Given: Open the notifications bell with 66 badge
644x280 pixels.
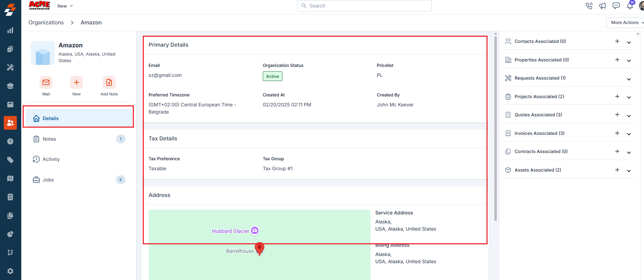Looking at the screenshot, I should coord(630,5).
